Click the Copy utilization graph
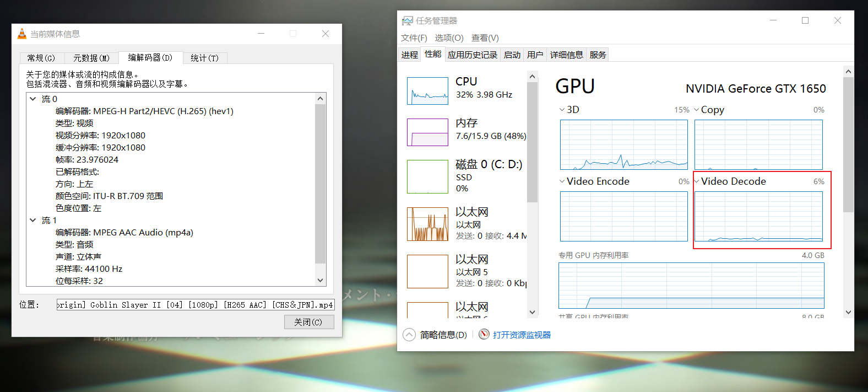The height and width of the screenshot is (392, 868). (758, 144)
